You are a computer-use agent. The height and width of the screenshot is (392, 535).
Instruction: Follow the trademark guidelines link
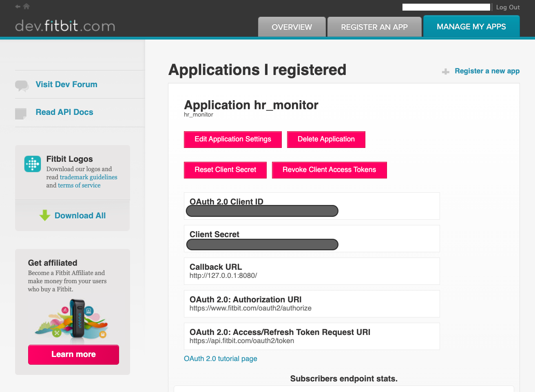point(88,177)
